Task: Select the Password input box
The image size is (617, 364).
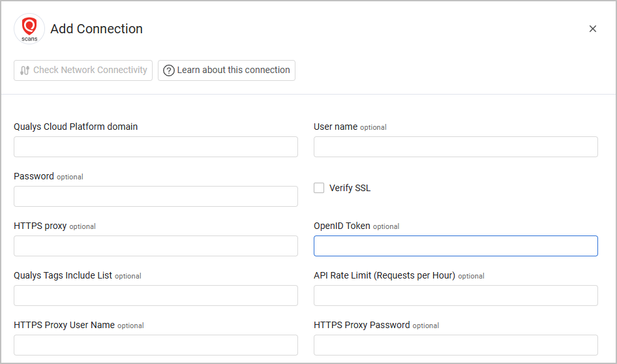Action: [156, 196]
